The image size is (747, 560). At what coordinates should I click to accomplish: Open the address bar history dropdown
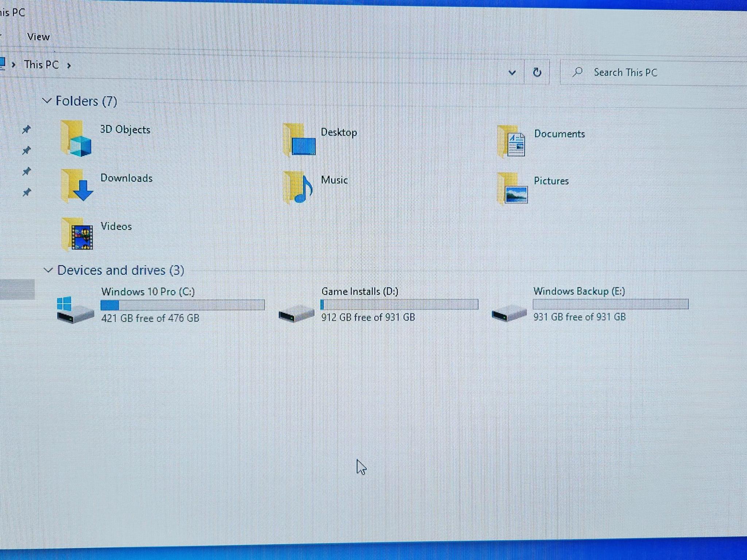tap(512, 72)
